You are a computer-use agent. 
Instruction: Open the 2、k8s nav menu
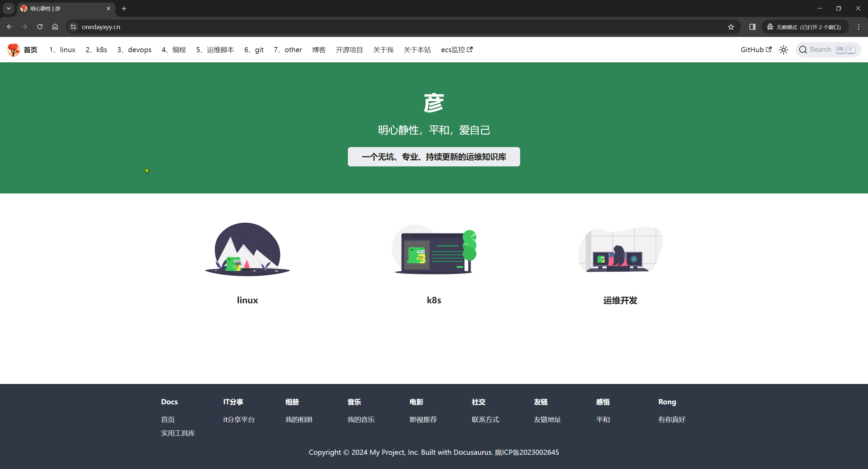coord(96,50)
